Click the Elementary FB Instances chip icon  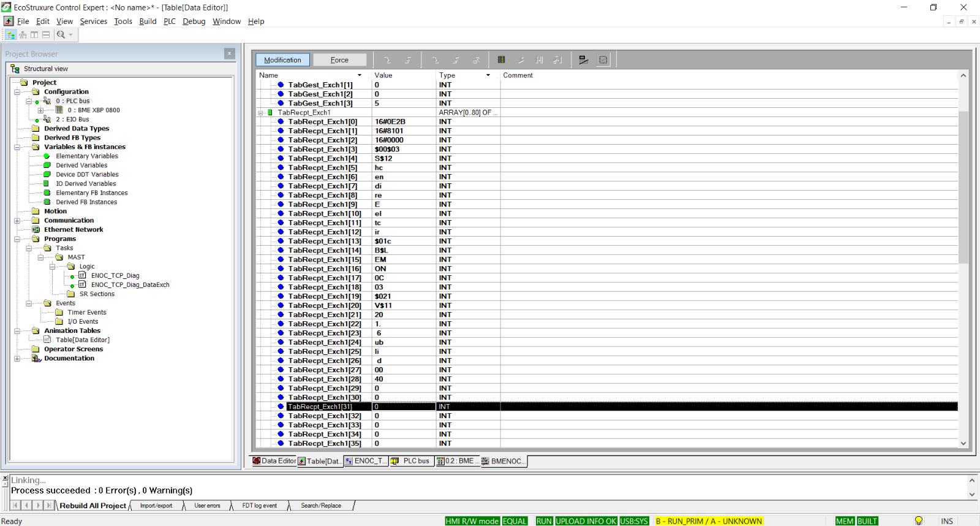47,193
